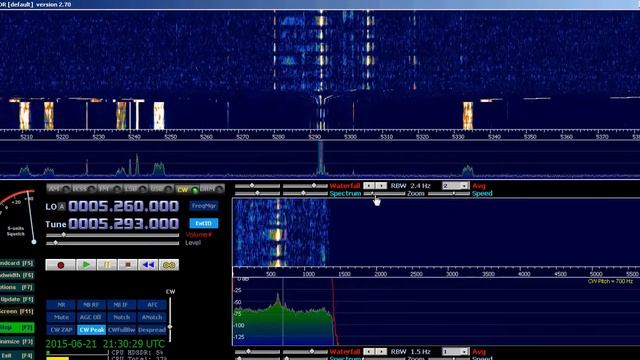Viewport: 640px width, 360px height.
Task: Adjust the upper Zoom slider near RBW 2.4 Hz
Action: [x=384, y=193]
